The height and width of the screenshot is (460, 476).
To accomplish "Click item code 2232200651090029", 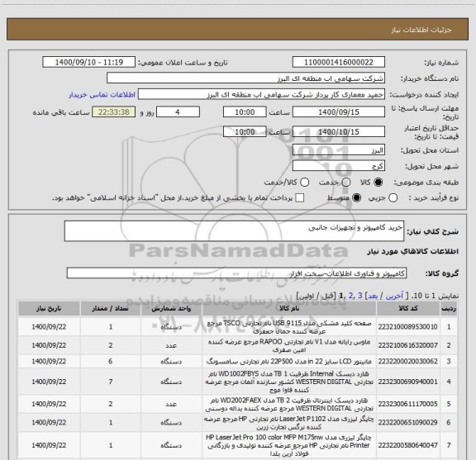I will point(407,422).
